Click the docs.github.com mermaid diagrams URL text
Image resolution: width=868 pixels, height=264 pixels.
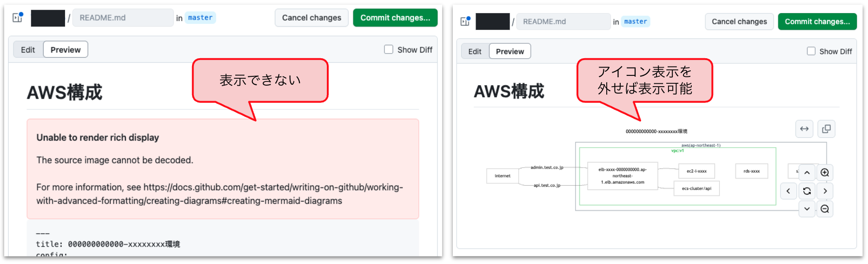point(219,194)
